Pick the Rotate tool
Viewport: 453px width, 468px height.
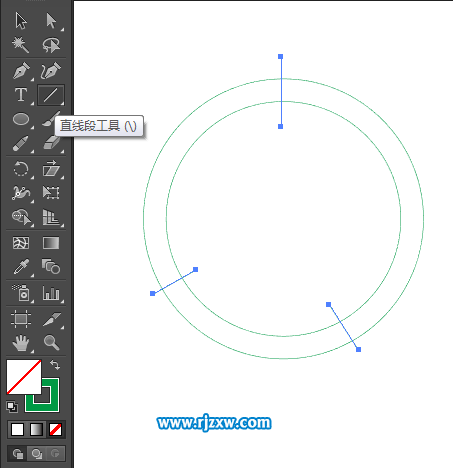(x=21, y=169)
